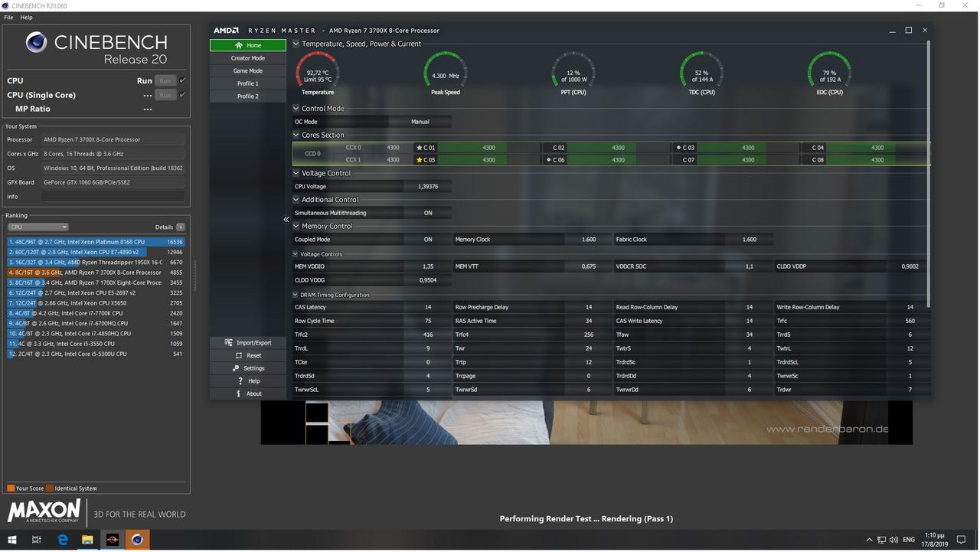Click the Cinebench Details arrow button
980x552 pixels.
point(181,227)
